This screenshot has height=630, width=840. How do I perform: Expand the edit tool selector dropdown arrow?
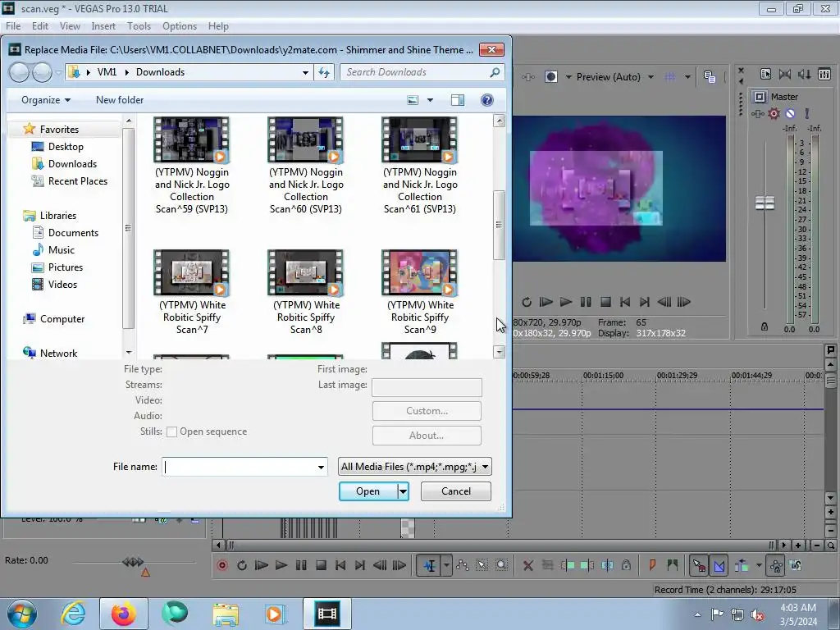pyautogui.click(x=446, y=565)
